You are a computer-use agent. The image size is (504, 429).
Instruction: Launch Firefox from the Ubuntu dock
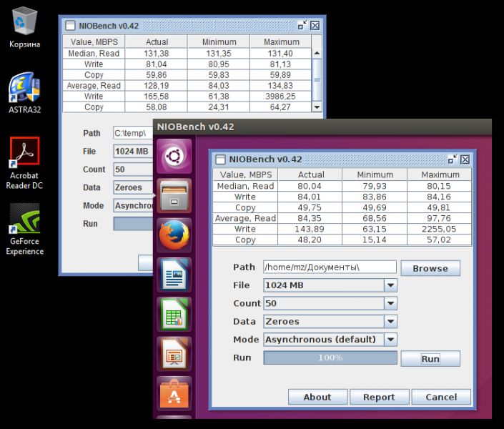(174, 235)
